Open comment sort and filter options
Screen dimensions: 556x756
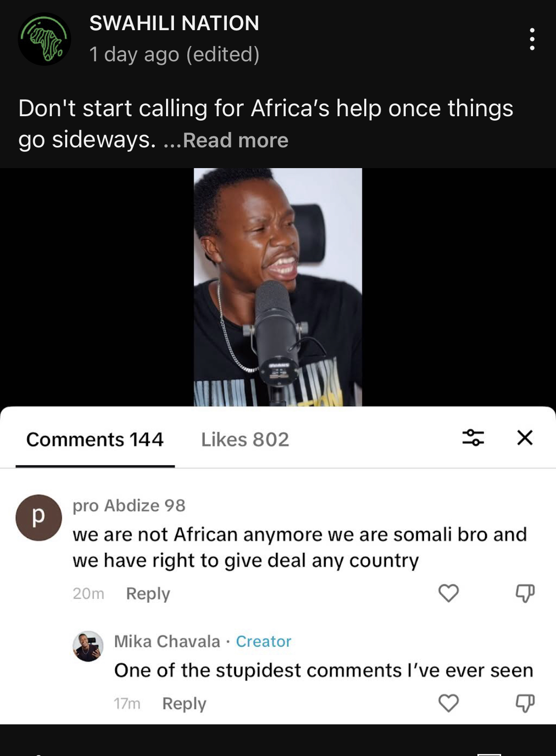[473, 438]
